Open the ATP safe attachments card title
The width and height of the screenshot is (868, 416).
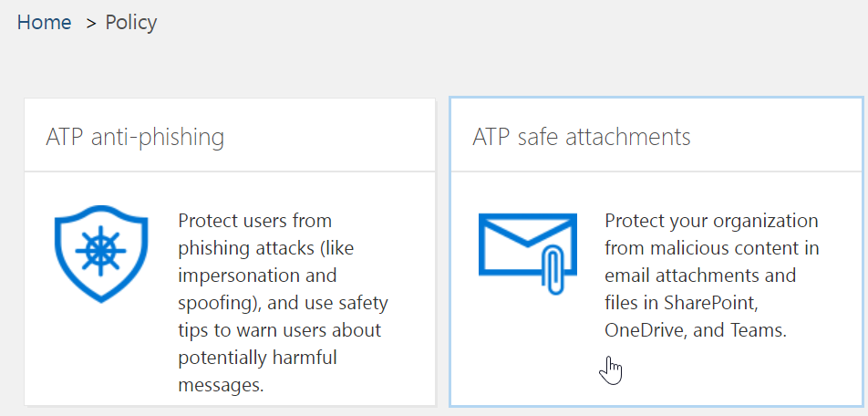(x=581, y=137)
